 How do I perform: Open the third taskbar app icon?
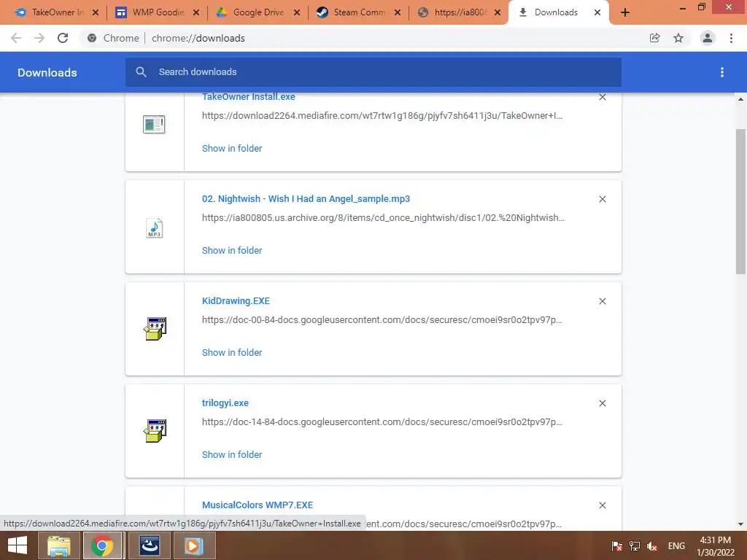pyautogui.click(x=150, y=545)
